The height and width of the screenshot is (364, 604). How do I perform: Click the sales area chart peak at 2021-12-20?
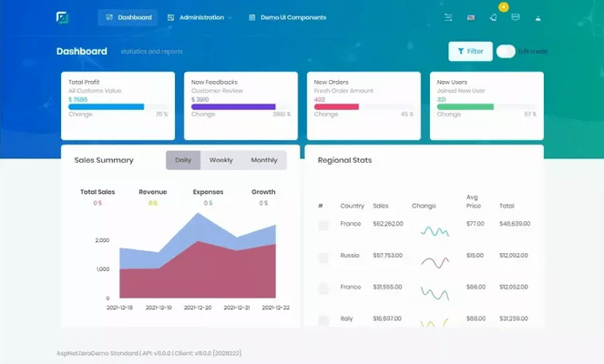(199, 214)
